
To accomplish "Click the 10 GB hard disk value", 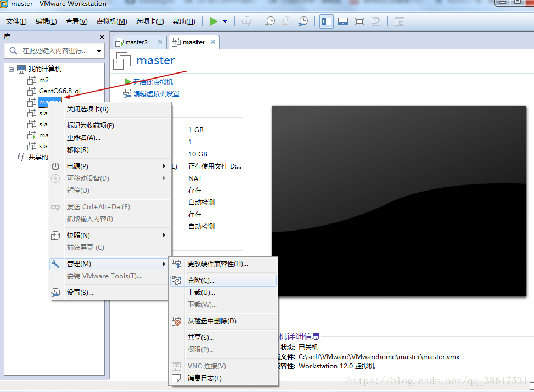I will pos(198,154).
